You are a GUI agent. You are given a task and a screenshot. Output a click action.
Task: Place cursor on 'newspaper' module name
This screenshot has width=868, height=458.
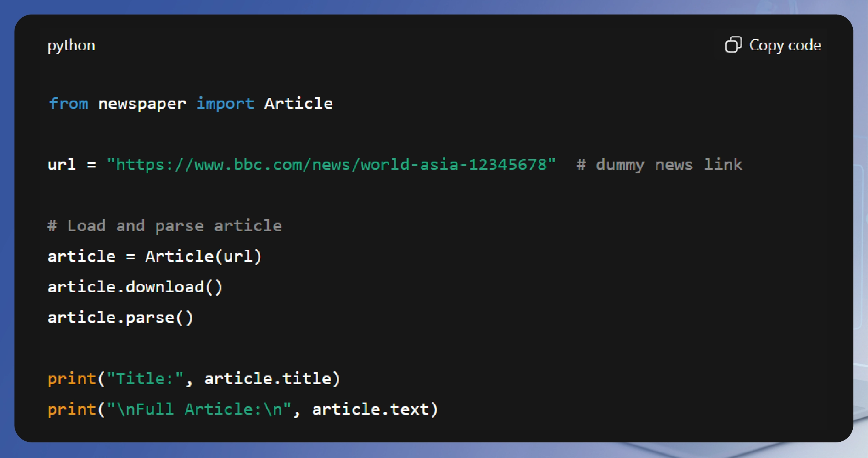click(142, 104)
